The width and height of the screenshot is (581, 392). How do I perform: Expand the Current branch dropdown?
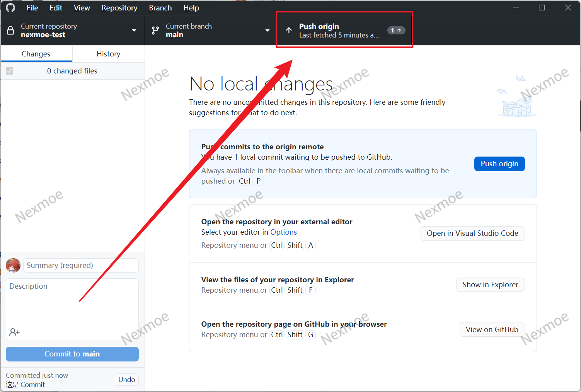pos(267,31)
